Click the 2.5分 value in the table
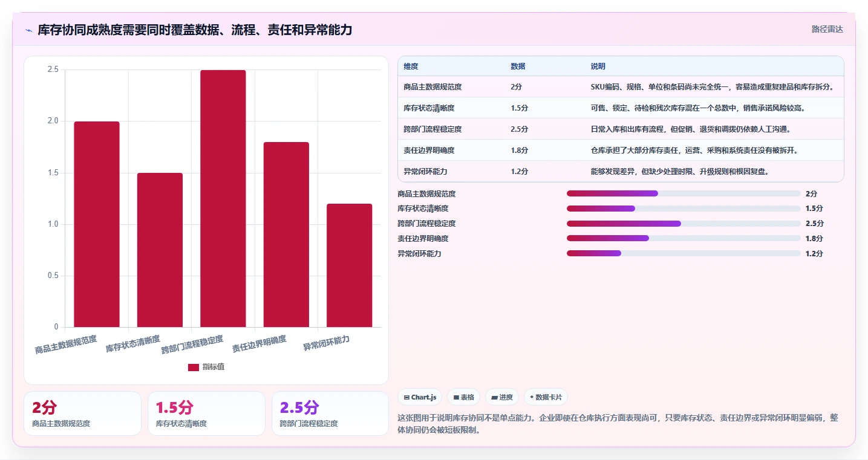The width and height of the screenshot is (868, 460). (x=519, y=129)
